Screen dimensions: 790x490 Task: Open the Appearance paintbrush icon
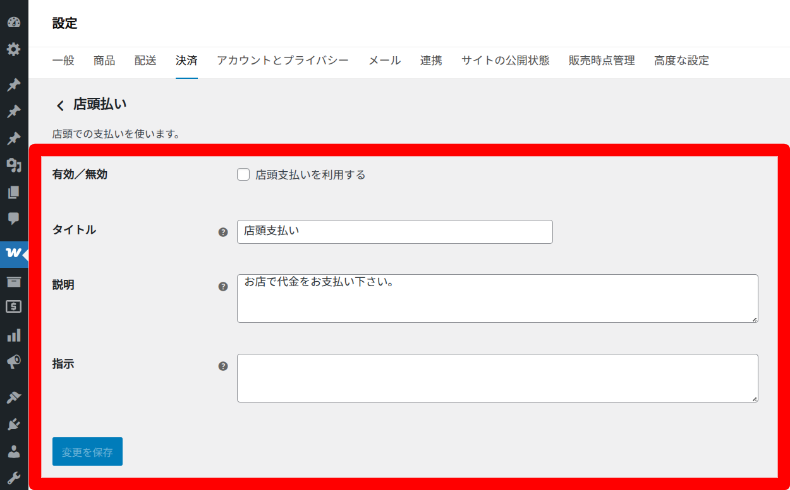[14, 397]
